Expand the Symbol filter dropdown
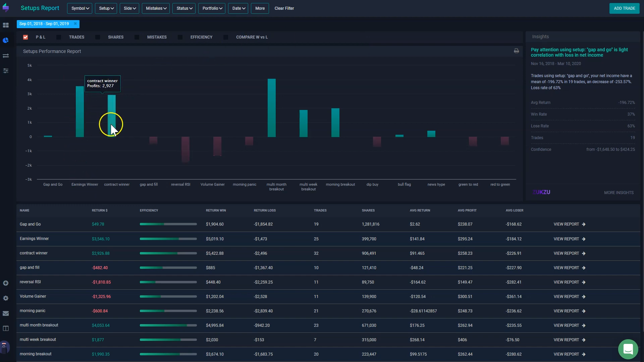This screenshot has width=644, height=362. click(79, 8)
